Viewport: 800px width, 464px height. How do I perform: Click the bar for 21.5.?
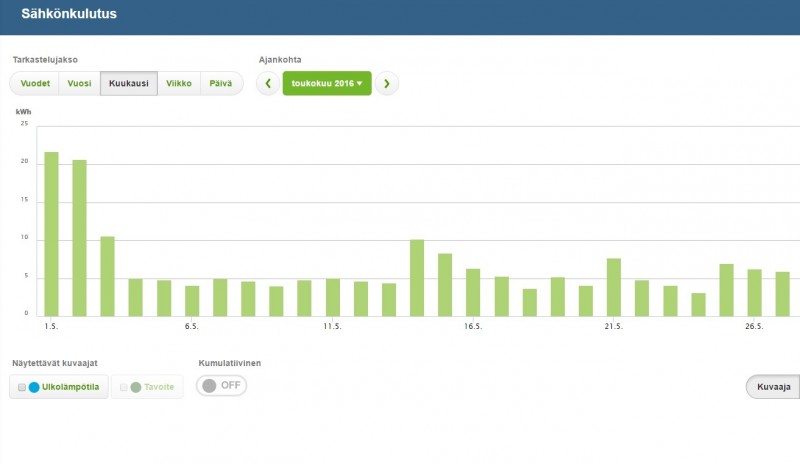[614, 287]
